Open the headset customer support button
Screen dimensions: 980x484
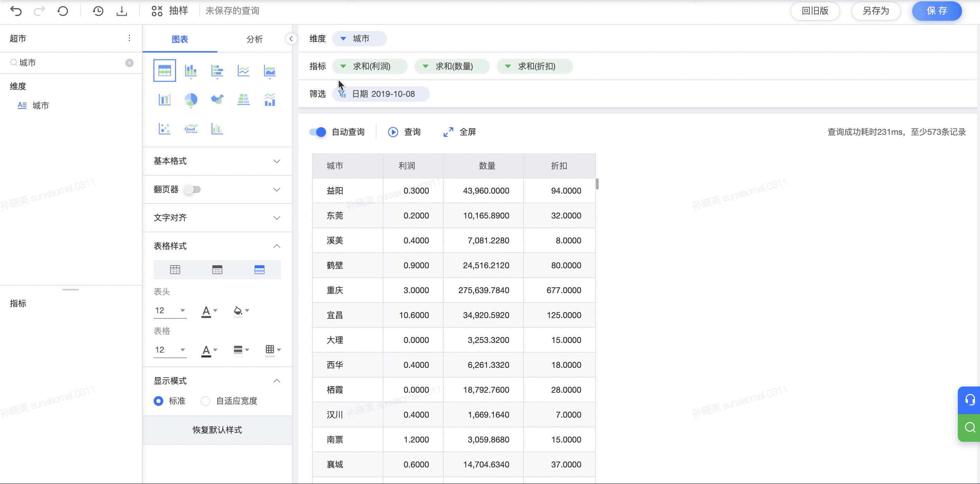pos(970,400)
